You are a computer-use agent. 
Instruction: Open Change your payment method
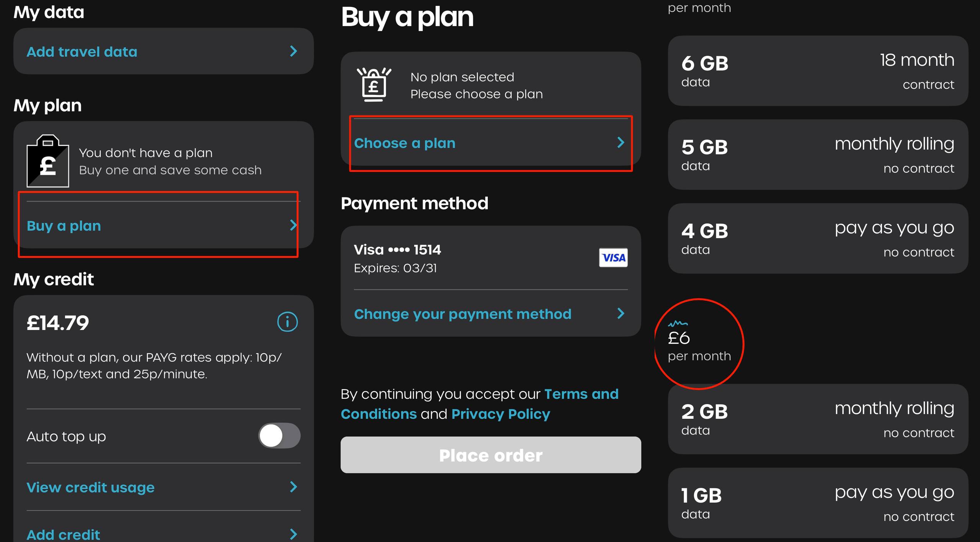tap(491, 314)
